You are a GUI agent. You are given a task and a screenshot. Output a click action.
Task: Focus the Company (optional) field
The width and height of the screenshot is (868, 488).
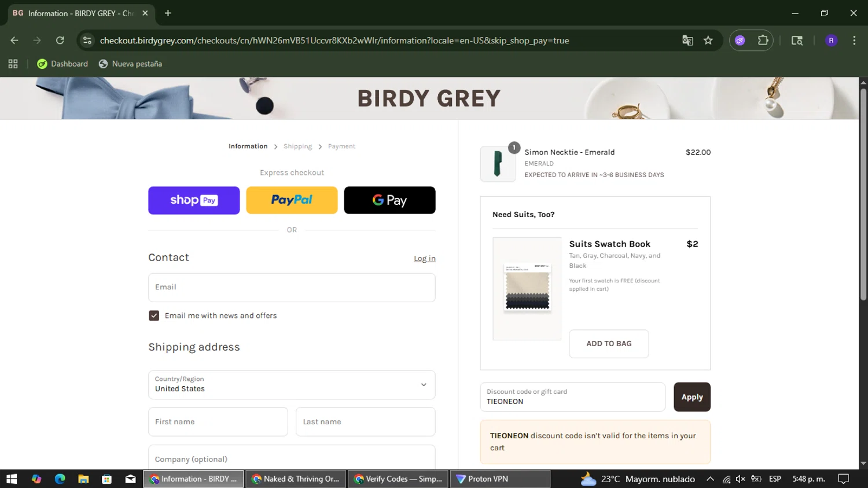292,457
